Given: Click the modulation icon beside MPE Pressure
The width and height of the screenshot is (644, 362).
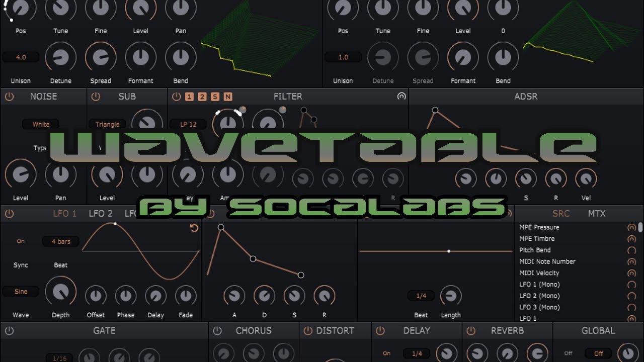Looking at the screenshot, I should (632, 227).
